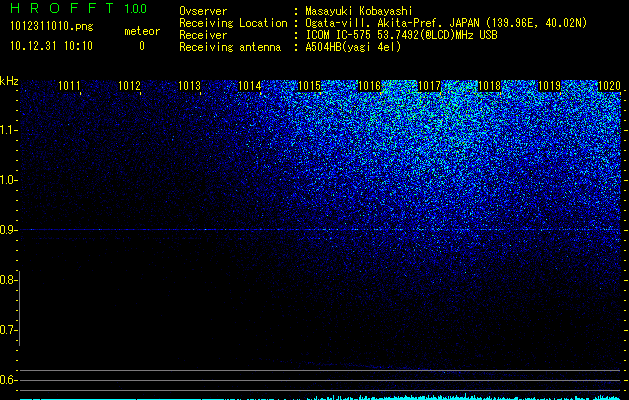Screen dimensions: 629x400
Task: Click the 0.8 kHz axis label
Action: coord(8,280)
